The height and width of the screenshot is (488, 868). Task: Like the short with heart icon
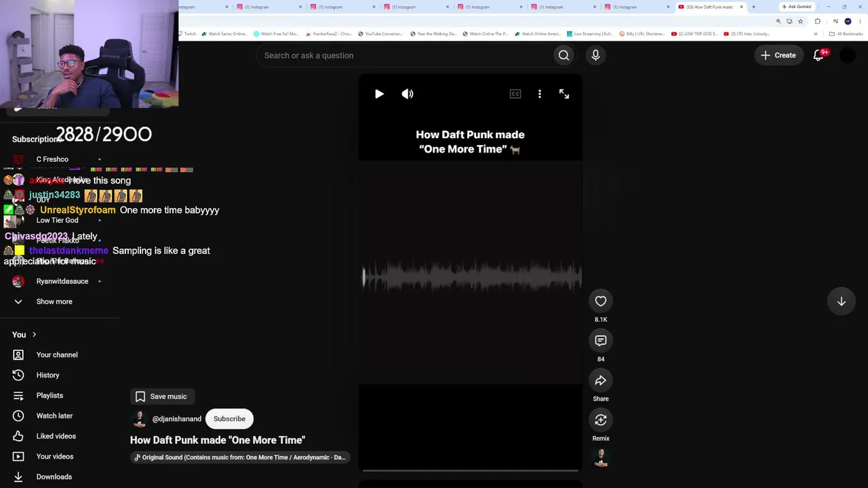pyautogui.click(x=601, y=301)
